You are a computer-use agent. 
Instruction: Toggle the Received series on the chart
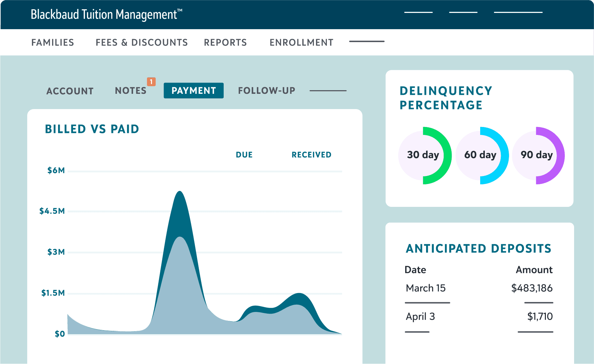pyautogui.click(x=311, y=154)
